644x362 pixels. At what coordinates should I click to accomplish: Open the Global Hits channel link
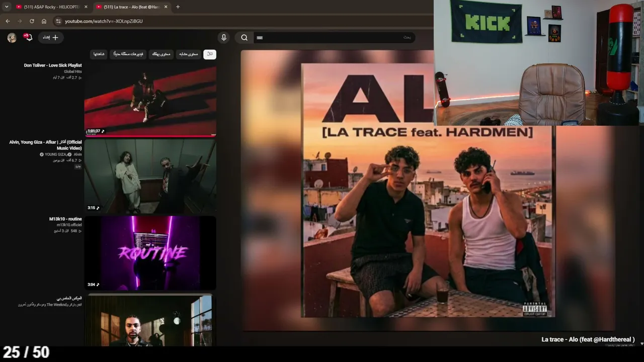(x=72, y=72)
